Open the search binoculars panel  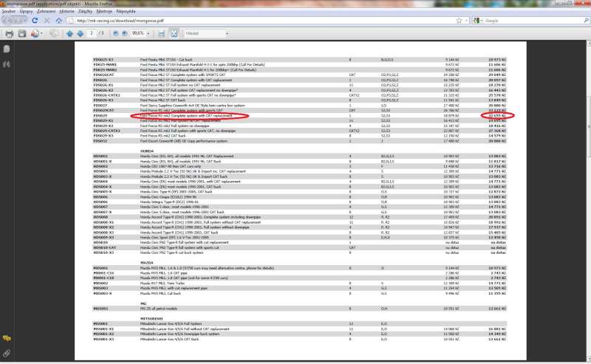coord(7,65)
